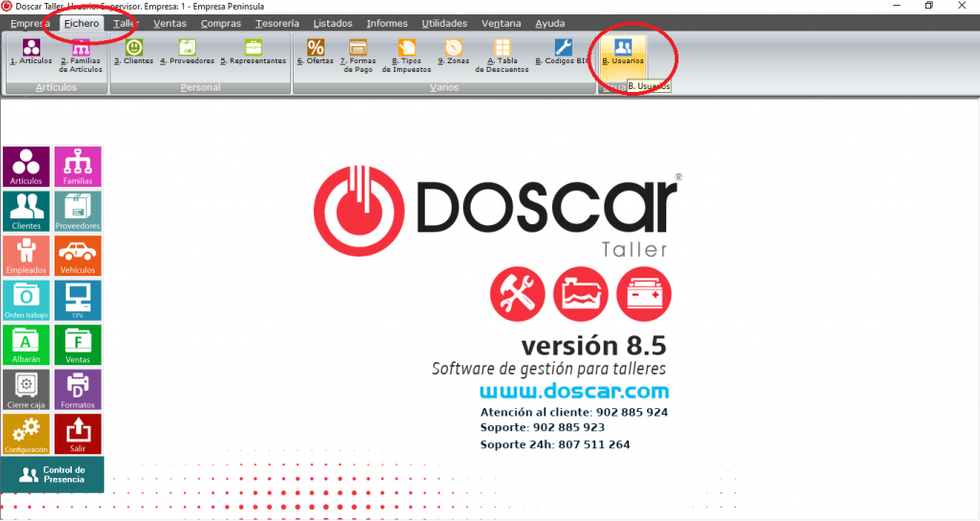Open the Utilidades menu
The width and height of the screenshot is (980, 521).
[x=444, y=23]
